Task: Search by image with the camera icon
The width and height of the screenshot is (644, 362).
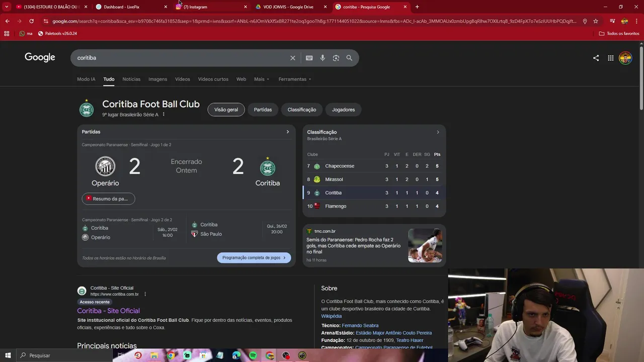Action: pyautogui.click(x=336, y=58)
